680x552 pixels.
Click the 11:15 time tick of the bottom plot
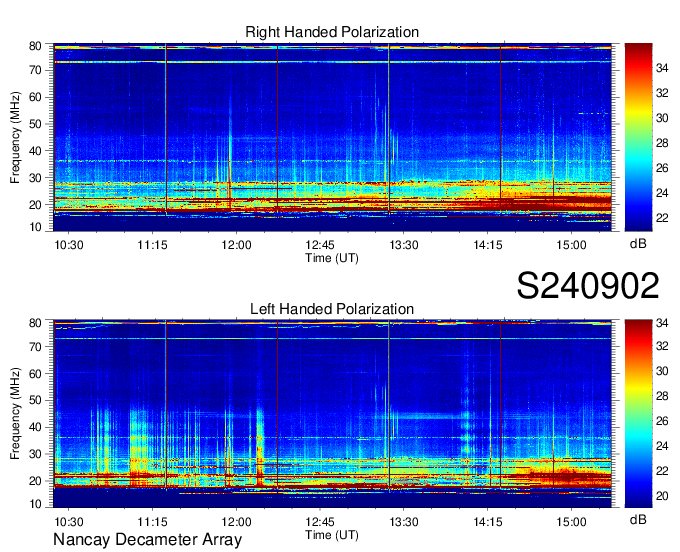[153, 522]
